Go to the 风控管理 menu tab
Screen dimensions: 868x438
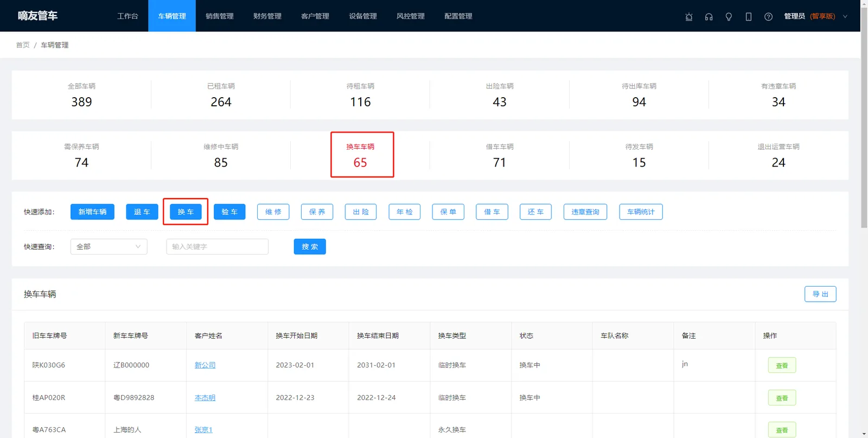pos(410,16)
